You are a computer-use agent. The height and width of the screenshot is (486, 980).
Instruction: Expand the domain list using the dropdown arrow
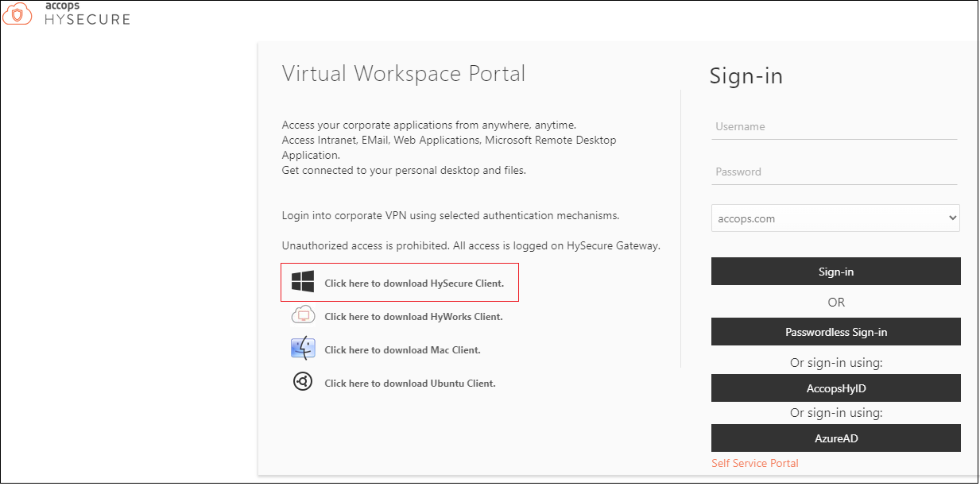click(x=952, y=218)
